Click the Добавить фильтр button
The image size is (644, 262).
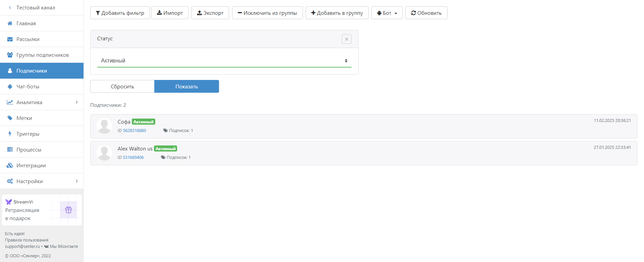[120, 13]
